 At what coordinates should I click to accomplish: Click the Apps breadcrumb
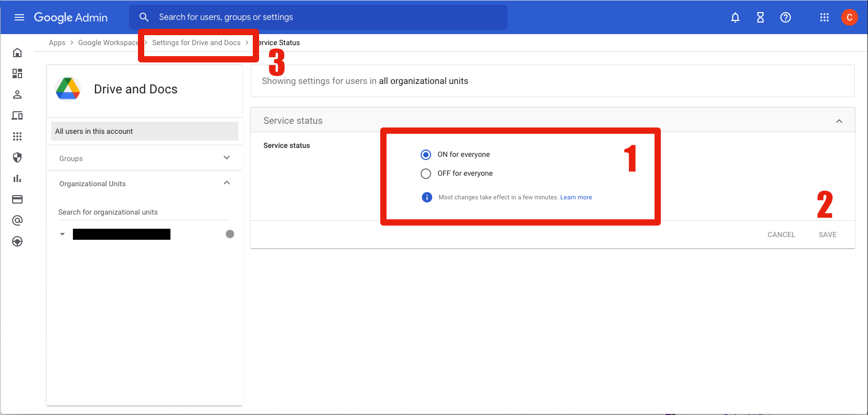point(57,43)
